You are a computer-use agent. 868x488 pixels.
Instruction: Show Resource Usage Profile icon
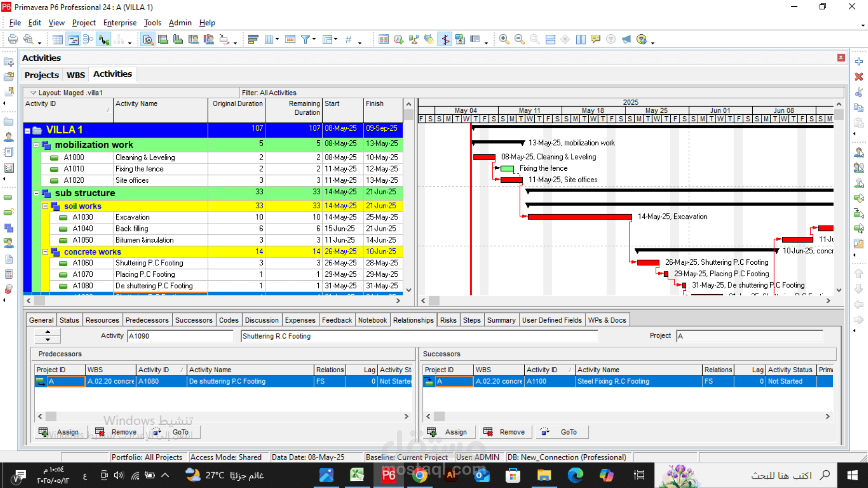pyautogui.click(x=208, y=39)
